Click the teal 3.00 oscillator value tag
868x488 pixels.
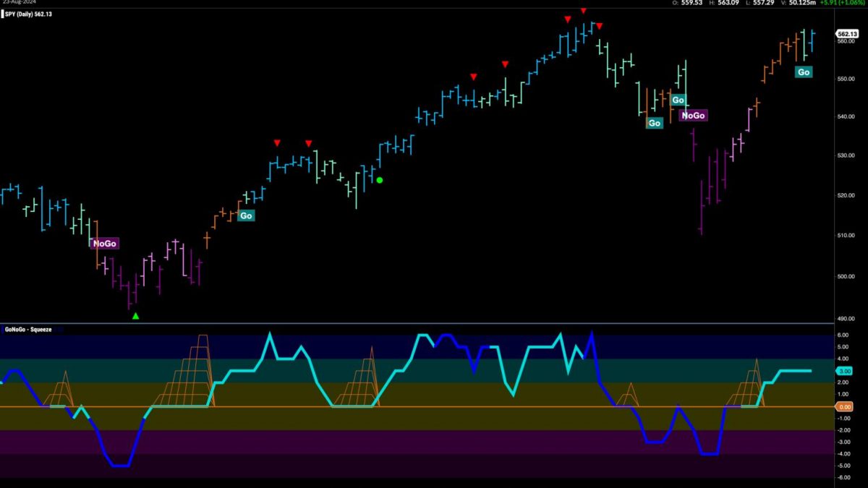click(844, 371)
